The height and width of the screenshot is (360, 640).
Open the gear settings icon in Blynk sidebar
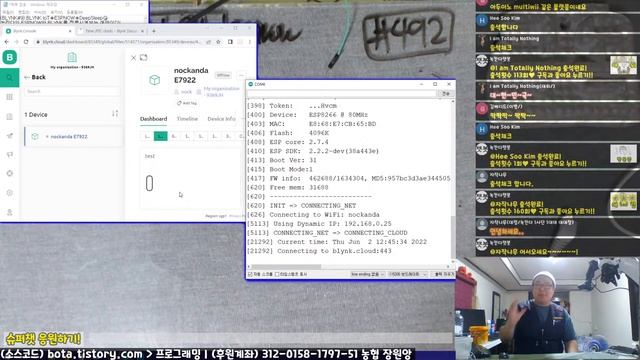tap(10, 193)
